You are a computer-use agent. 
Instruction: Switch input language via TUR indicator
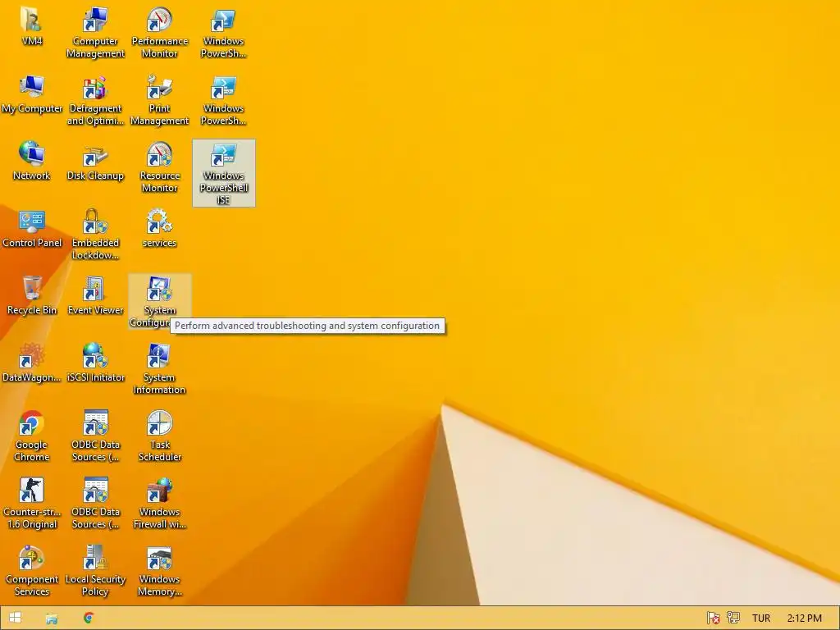click(x=760, y=619)
